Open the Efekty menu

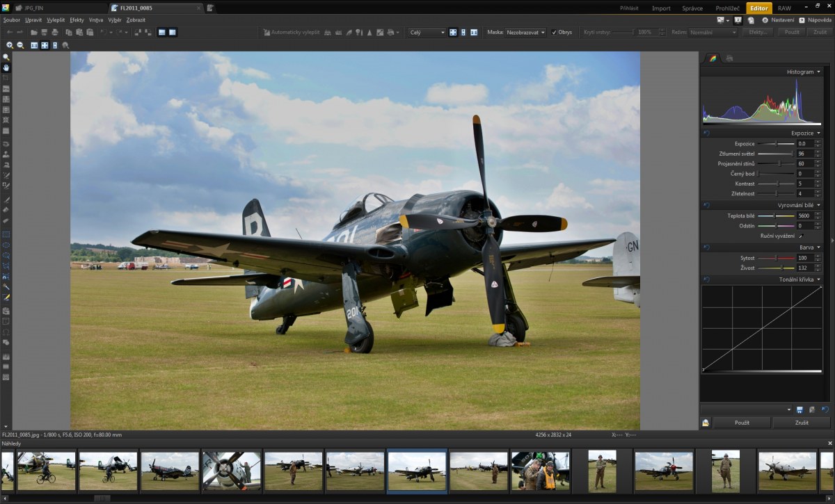pos(77,20)
